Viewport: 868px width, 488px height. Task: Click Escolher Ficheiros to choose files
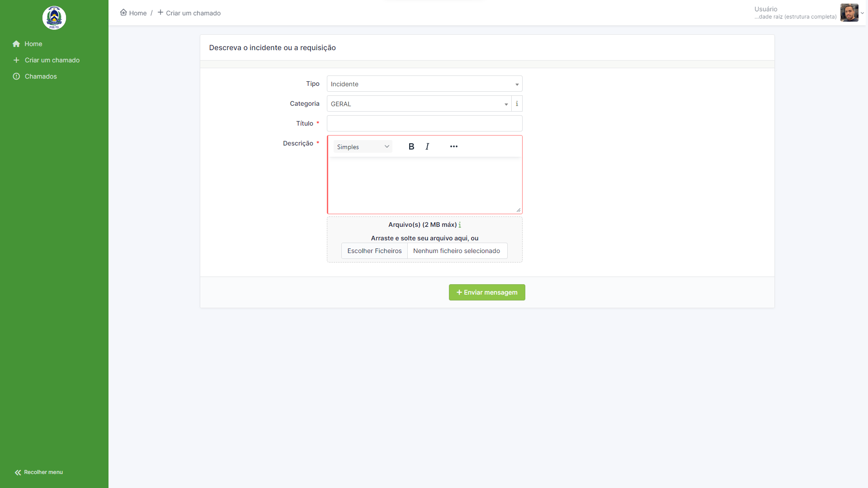click(374, 251)
